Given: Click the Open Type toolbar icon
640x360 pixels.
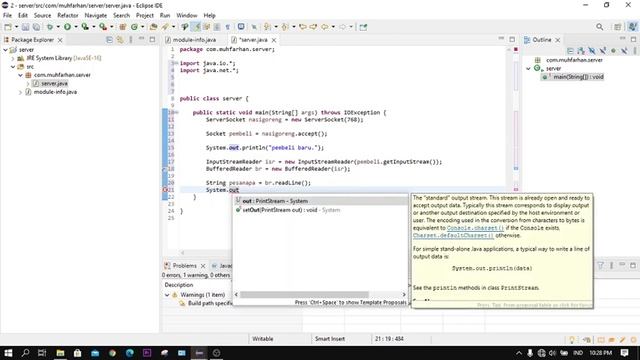Looking at the screenshot, I should tap(153, 27).
